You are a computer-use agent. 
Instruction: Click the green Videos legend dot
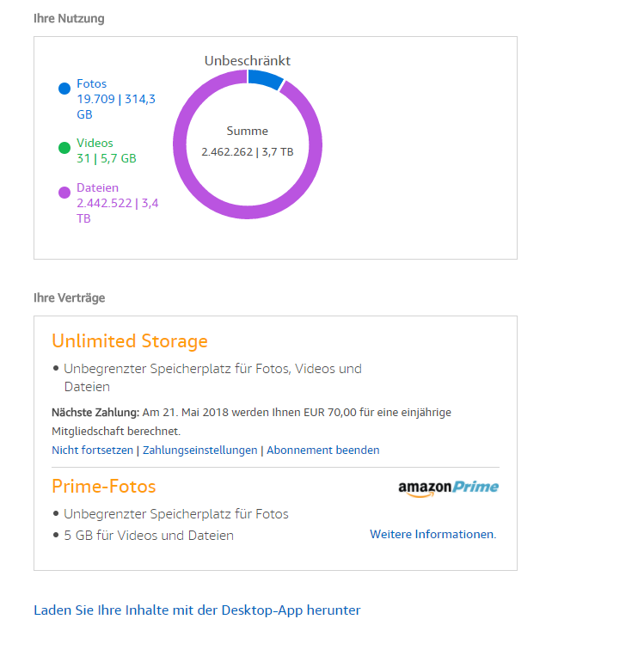(64, 148)
